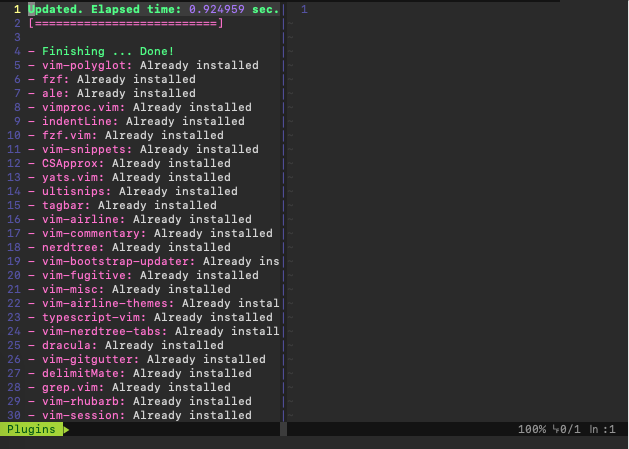Screen dimensions: 629x449
Task: Click the Plugins label in the status line
Action: pos(31,429)
